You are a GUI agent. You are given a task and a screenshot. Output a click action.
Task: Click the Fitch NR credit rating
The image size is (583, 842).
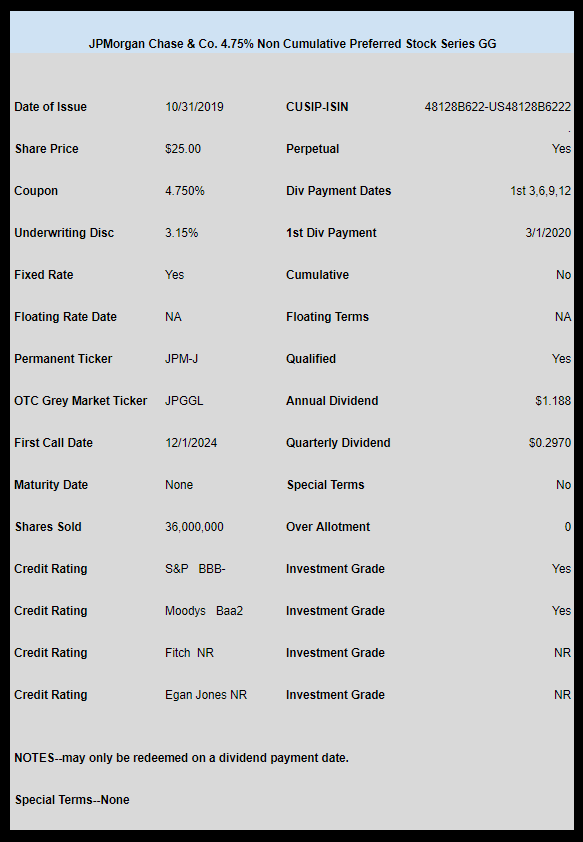[x=190, y=652]
